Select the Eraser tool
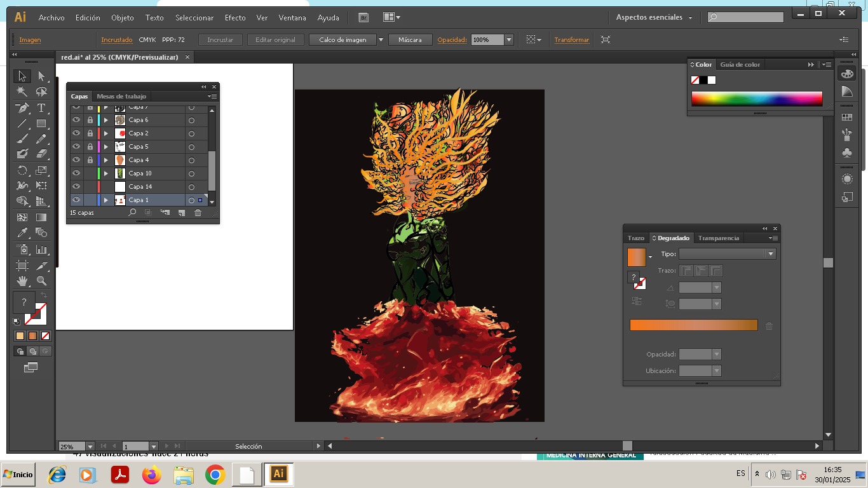The height and width of the screenshot is (488, 868). coord(42,154)
